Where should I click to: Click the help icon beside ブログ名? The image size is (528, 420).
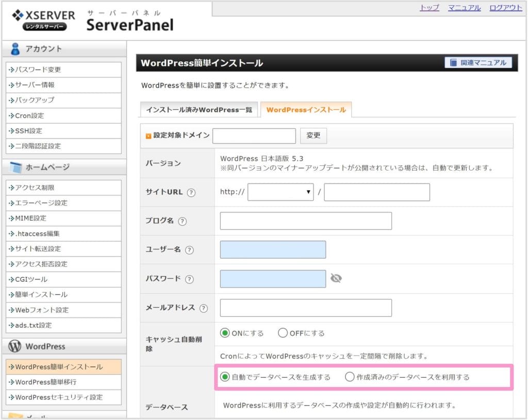(x=182, y=221)
